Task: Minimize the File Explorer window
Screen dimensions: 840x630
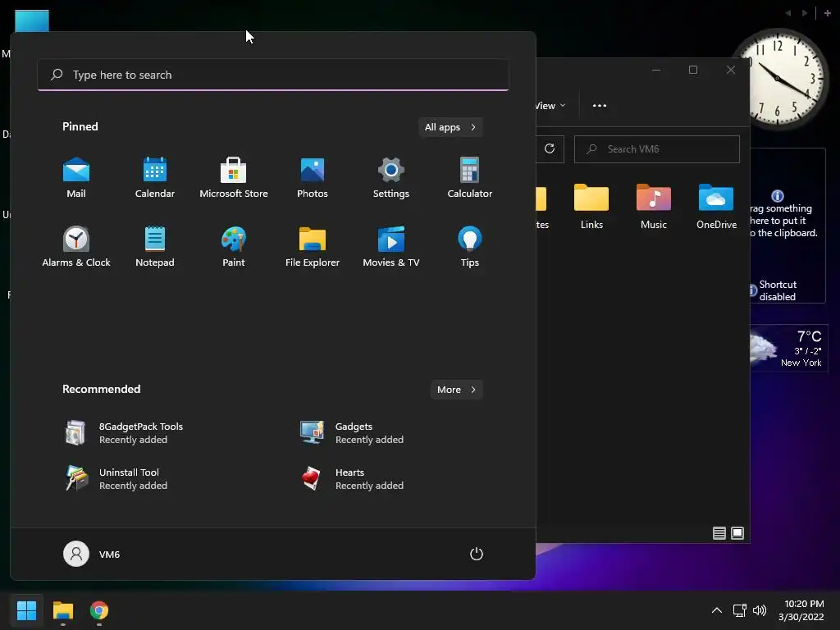Action: coord(655,70)
